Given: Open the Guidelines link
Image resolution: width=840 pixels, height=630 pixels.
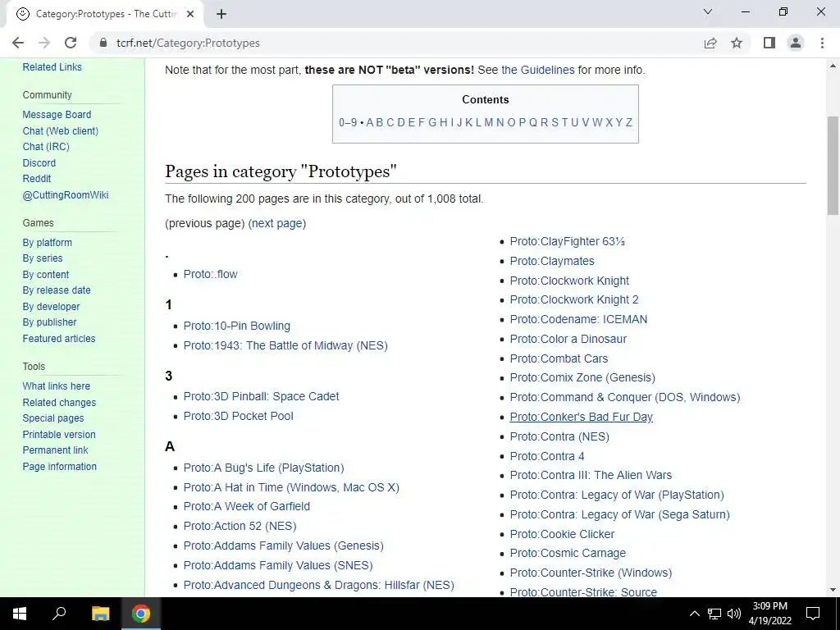Looking at the screenshot, I should (x=538, y=71).
